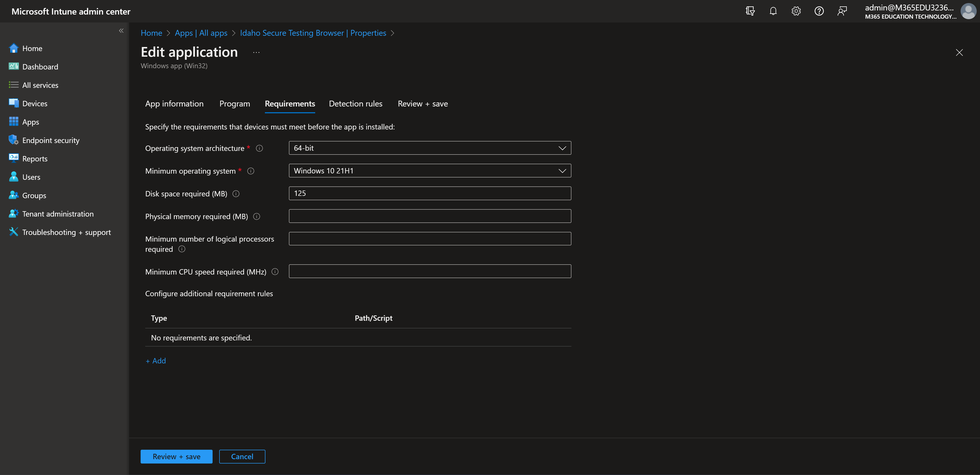Switch to the App information tab
The height and width of the screenshot is (475, 980).
point(174,103)
